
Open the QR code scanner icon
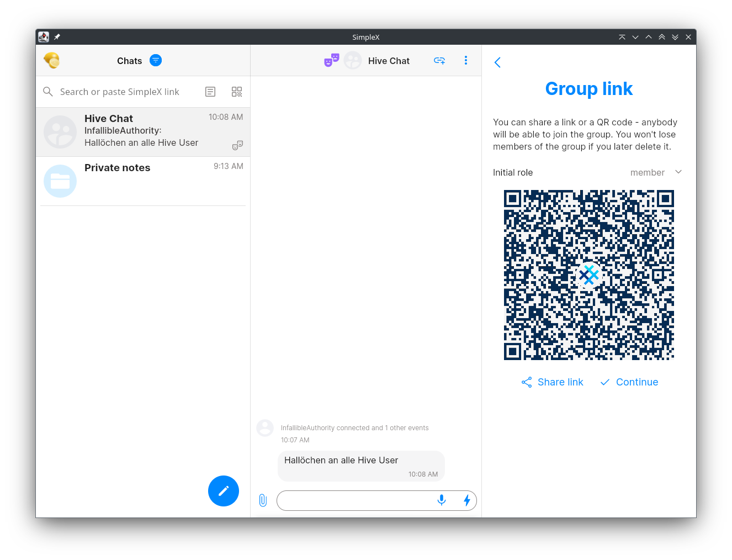click(237, 92)
